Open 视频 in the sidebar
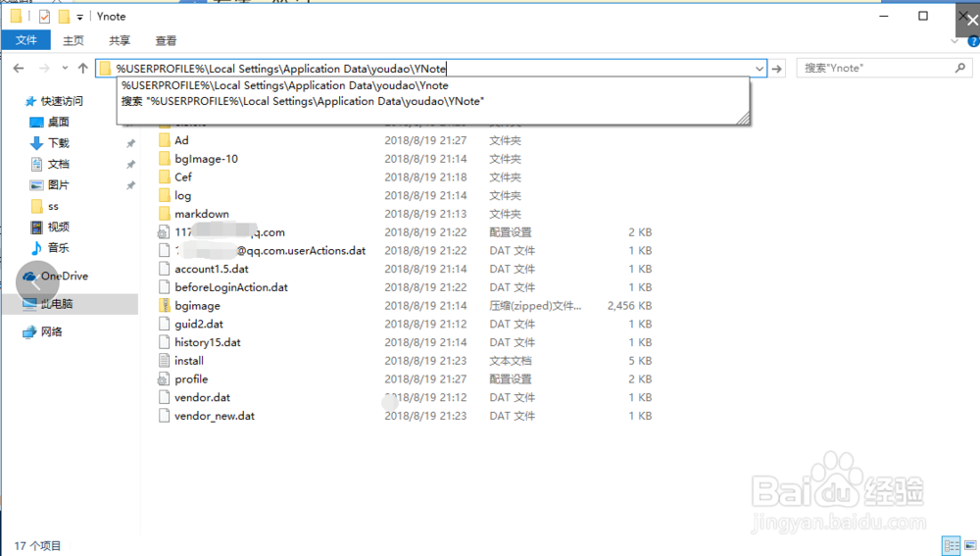980x556 pixels. point(49,227)
